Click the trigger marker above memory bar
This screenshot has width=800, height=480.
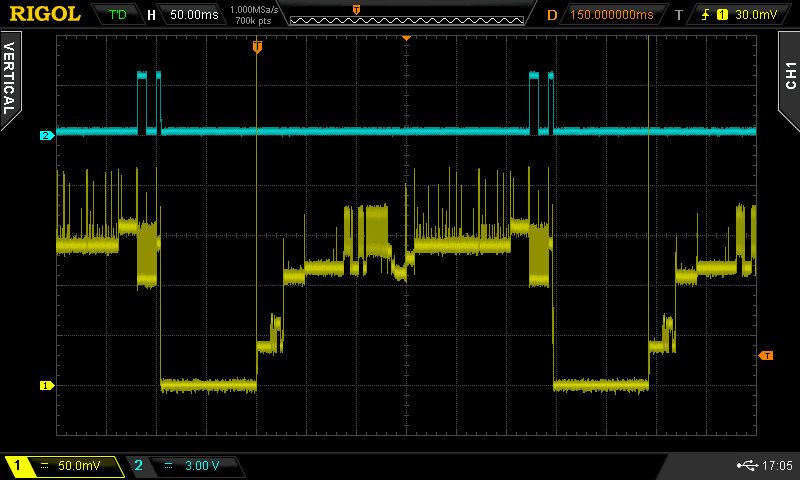point(356,10)
